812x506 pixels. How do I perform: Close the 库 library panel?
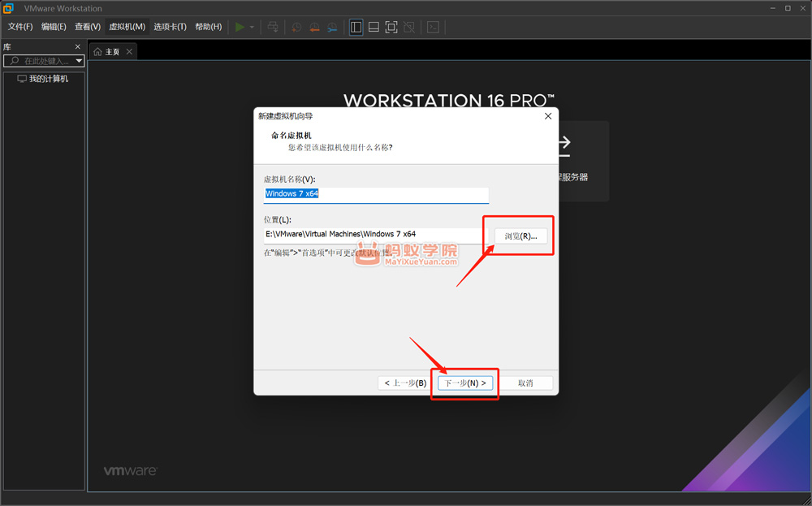[x=78, y=46]
